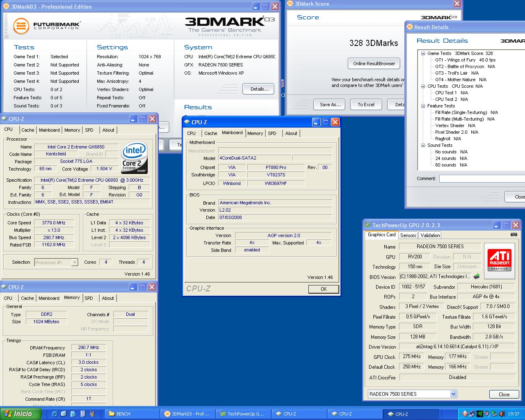Click in the Comment input field

click(x=482, y=178)
